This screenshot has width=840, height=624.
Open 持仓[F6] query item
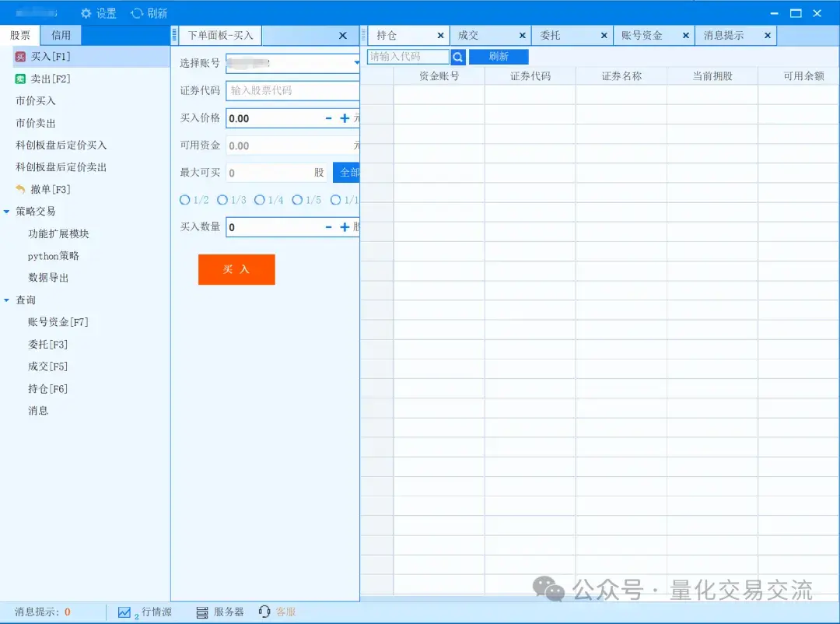click(x=47, y=389)
